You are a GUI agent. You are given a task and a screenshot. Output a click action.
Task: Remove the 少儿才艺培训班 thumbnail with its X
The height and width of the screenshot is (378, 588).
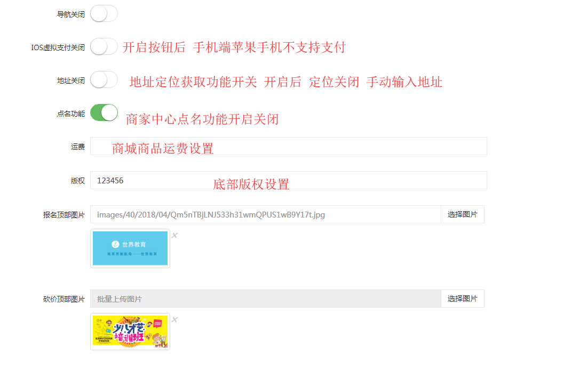tap(175, 319)
